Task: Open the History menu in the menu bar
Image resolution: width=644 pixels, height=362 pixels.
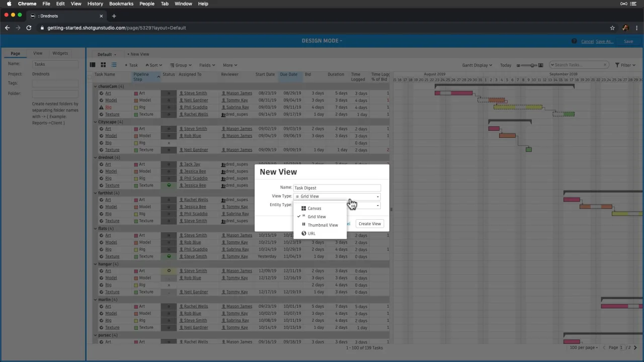Action: [95, 4]
